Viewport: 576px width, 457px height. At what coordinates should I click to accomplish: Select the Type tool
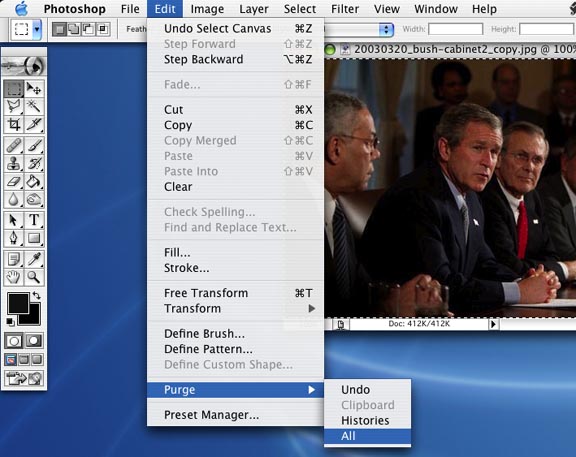[34, 220]
